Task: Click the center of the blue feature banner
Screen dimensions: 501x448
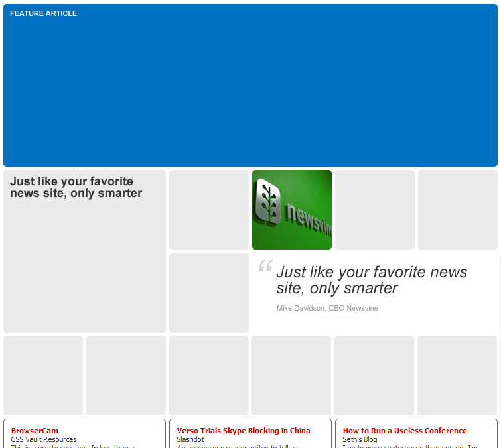Action: pos(250,85)
